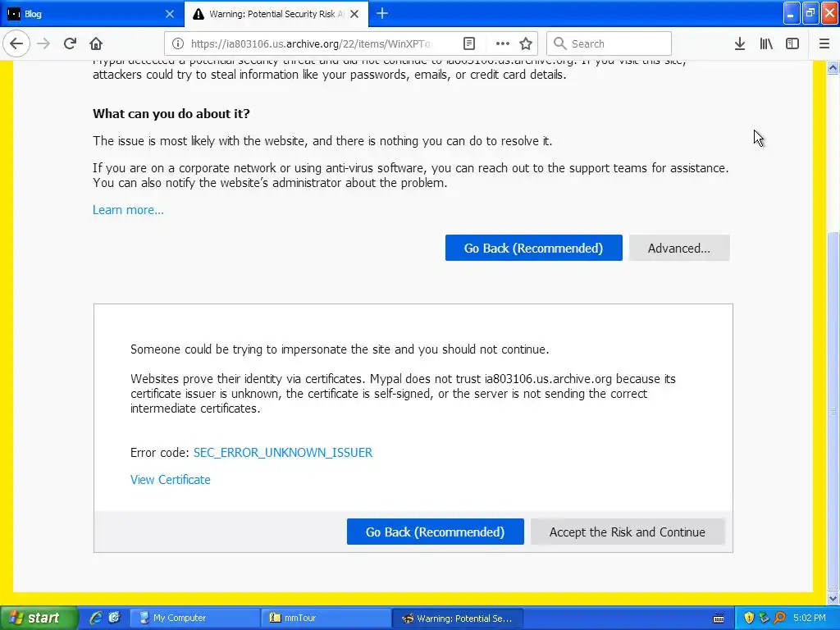Screen dimensions: 840x630
Task: Close the browser window
Action: click(830, 13)
